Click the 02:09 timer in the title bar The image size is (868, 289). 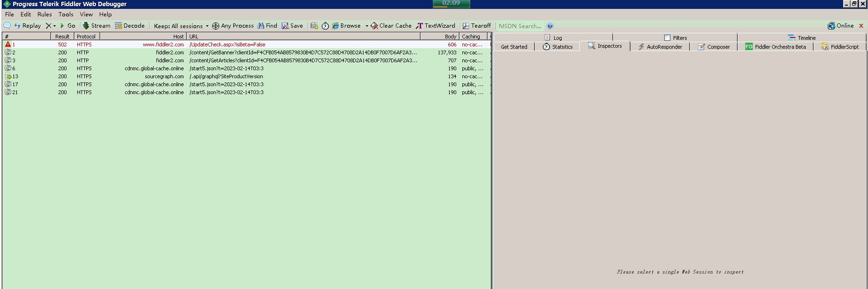coord(451,4)
